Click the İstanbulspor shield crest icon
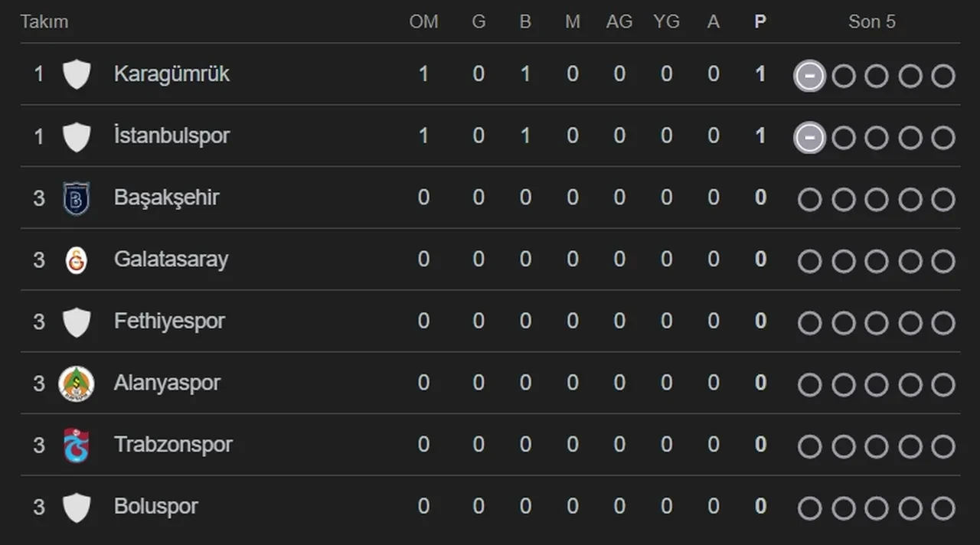The image size is (980, 545). [x=77, y=136]
